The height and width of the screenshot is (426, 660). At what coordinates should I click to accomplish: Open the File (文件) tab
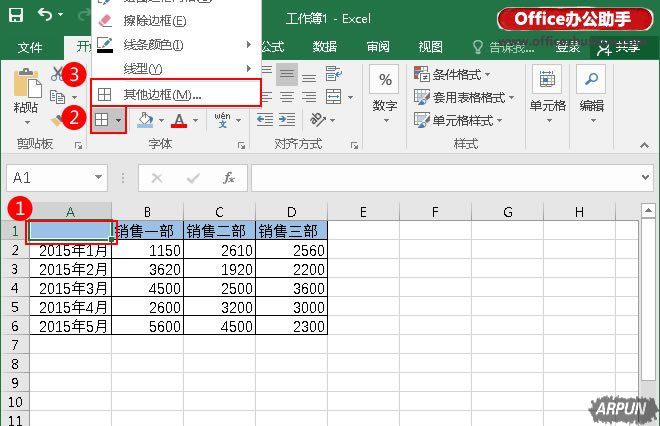pos(30,47)
